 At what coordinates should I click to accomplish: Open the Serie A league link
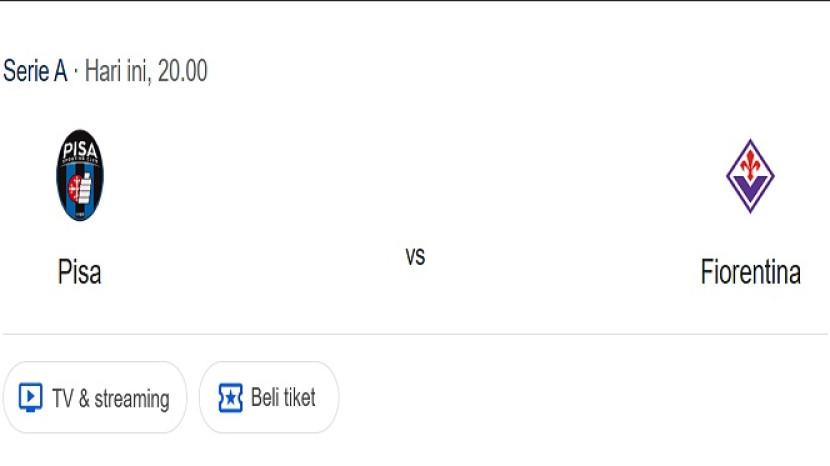click(35, 72)
